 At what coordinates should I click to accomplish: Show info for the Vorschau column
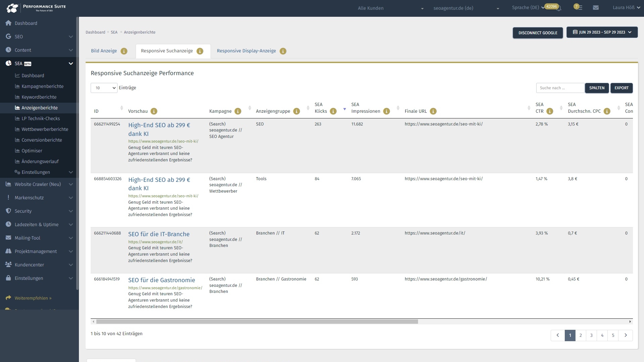154,111
